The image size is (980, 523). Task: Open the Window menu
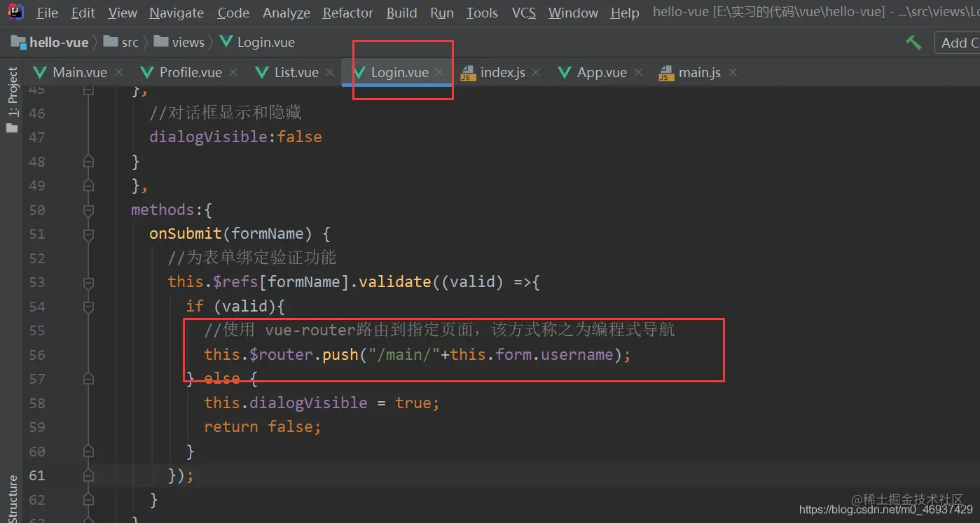click(574, 13)
